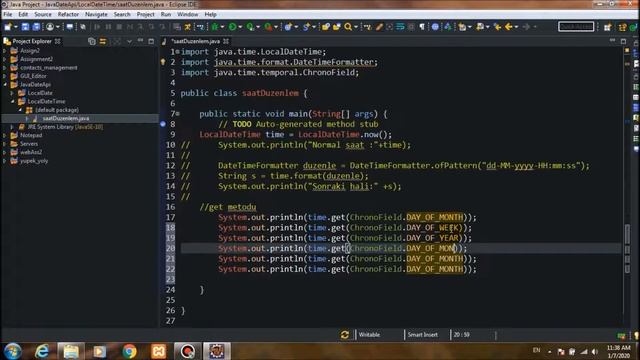
Task: Click the breakpoint marker on line 8
Action: [x=163, y=124]
